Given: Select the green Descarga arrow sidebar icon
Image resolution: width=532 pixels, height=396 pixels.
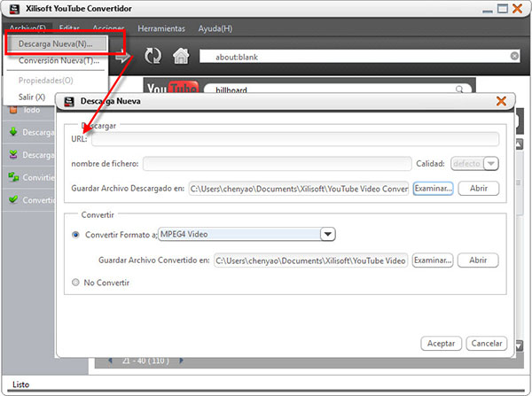Looking at the screenshot, I should click(13, 131).
